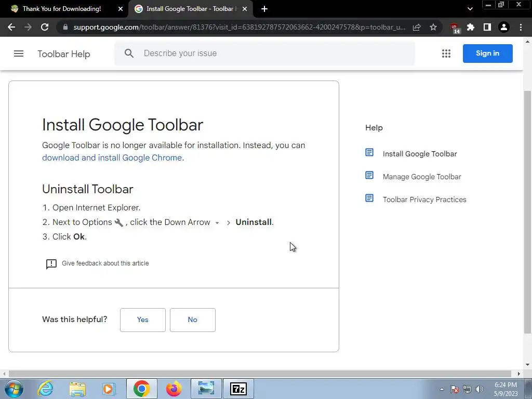
Task: Open the Windows Start menu
Action: point(14,389)
